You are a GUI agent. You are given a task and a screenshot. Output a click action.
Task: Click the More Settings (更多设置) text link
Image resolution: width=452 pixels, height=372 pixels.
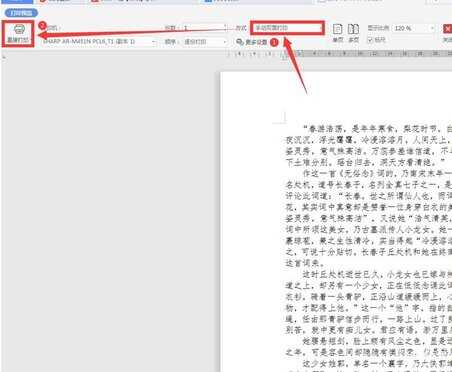[x=256, y=42]
